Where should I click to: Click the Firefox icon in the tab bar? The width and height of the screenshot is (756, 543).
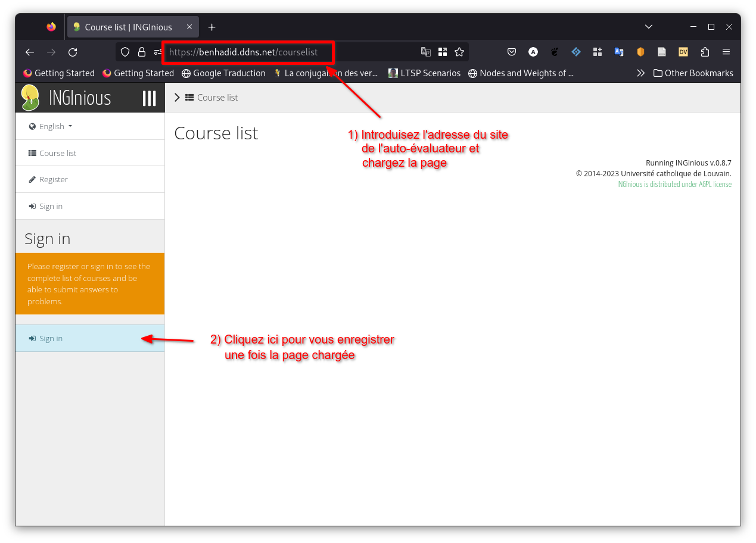tap(51, 27)
